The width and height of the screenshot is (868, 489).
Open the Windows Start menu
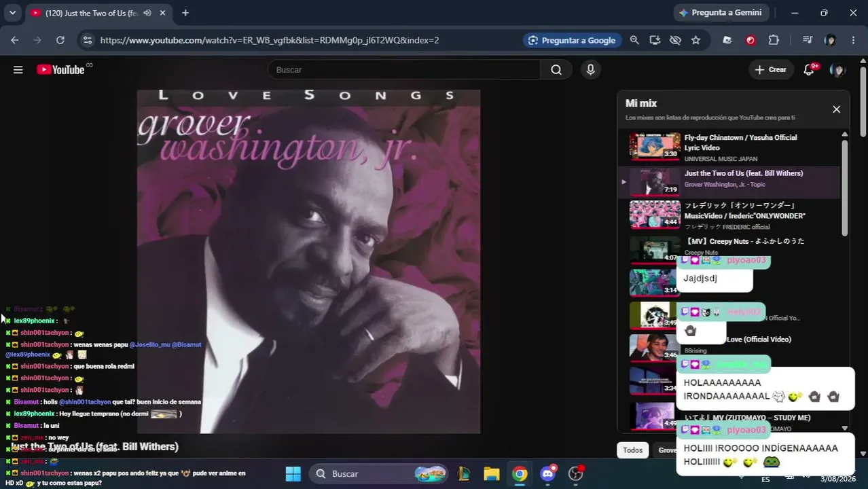(x=293, y=473)
